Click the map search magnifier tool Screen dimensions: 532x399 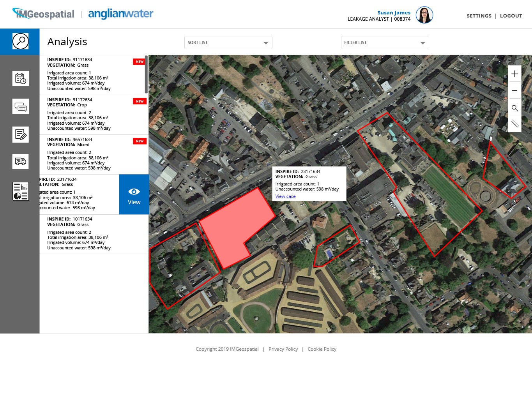[x=514, y=108]
